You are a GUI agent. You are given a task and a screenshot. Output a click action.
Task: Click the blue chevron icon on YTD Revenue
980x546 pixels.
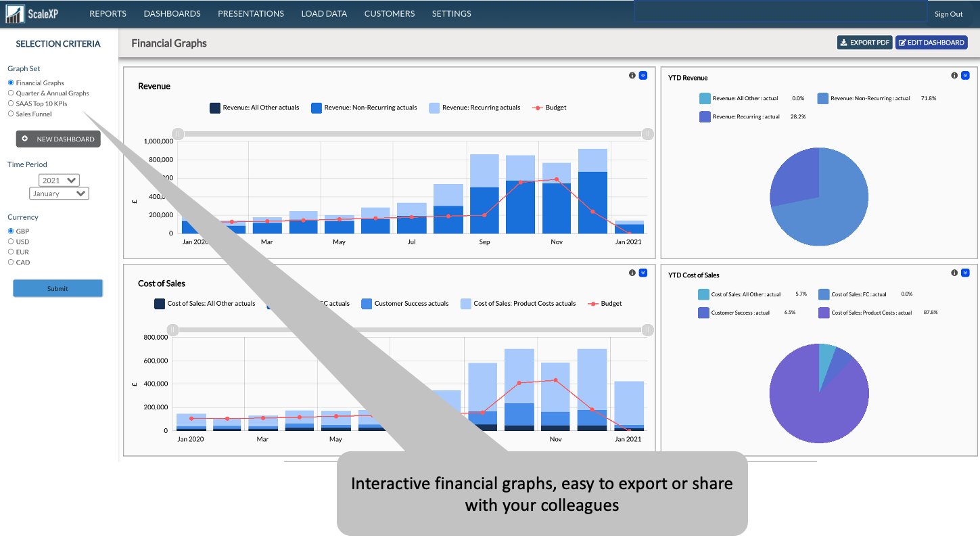click(966, 76)
